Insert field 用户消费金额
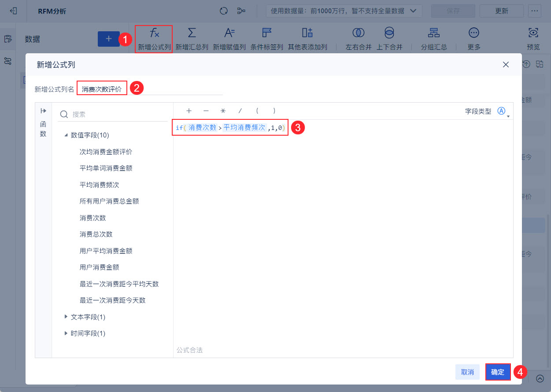This screenshot has height=392, width=551. pyautogui.click(x=99, y=267)
